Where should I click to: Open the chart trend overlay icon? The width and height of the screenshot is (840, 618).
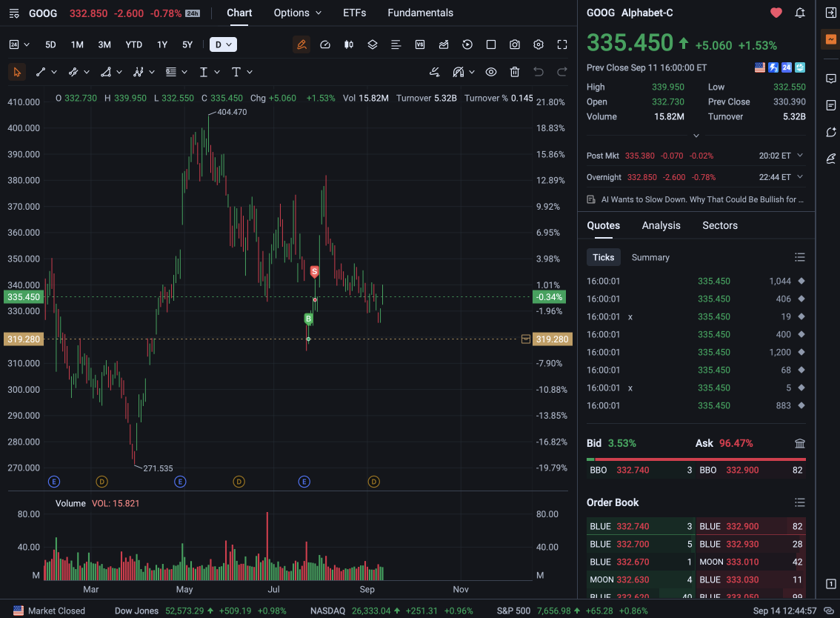444,44
